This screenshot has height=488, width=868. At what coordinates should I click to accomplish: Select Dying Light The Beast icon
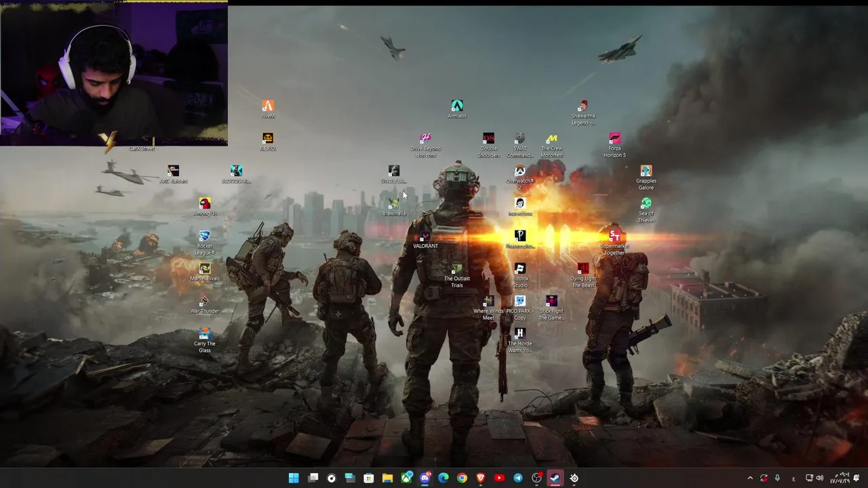pos(583,275)
